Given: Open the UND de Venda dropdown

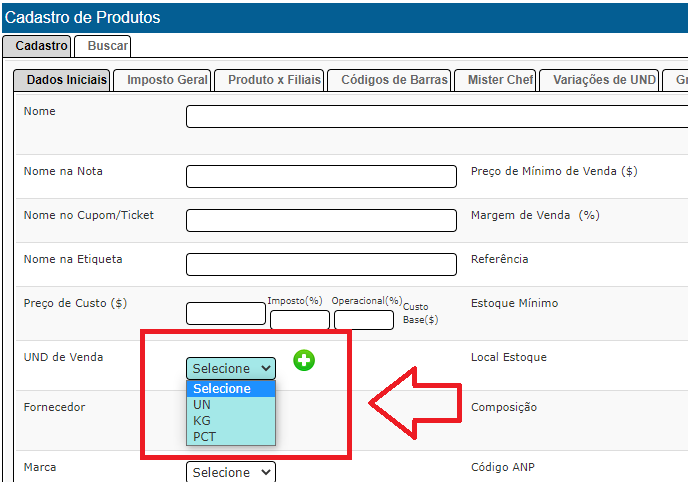Looking at the screenshot, I should [231, 368].
